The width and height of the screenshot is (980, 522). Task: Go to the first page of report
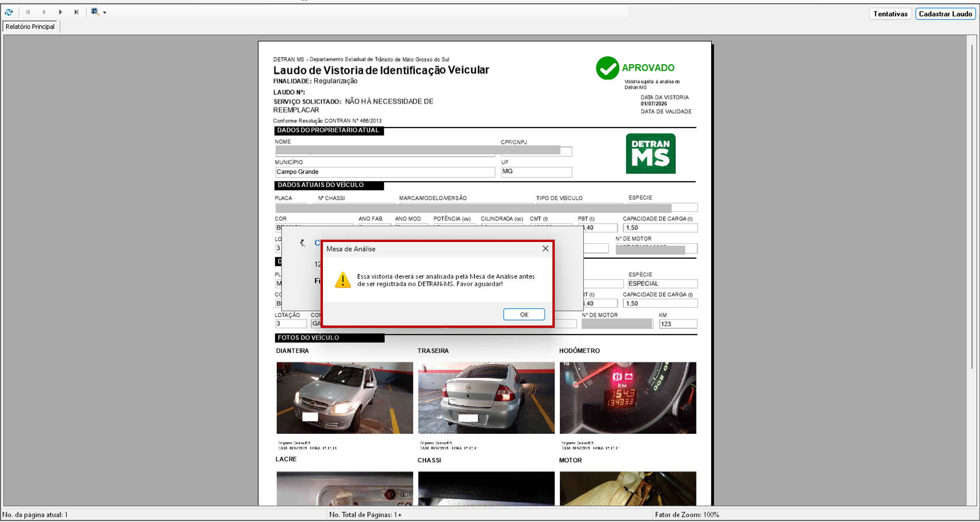coord(28,12)
